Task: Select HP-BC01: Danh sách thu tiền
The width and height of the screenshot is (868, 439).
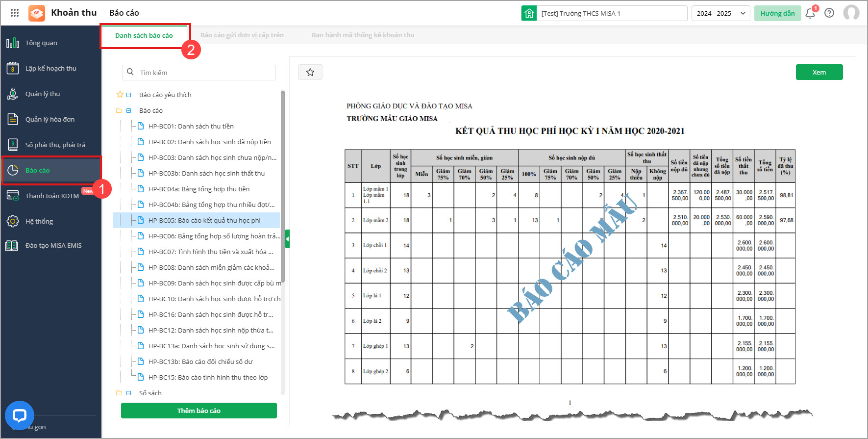Action: pos(197,126)
